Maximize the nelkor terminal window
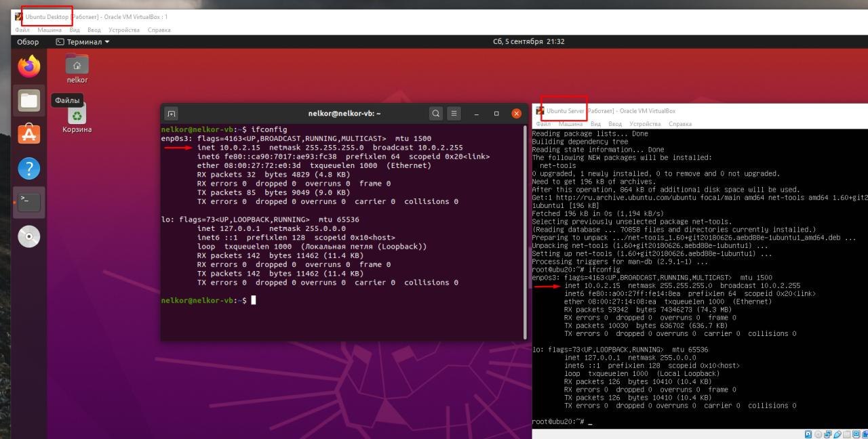 click(x=496, y=114)
